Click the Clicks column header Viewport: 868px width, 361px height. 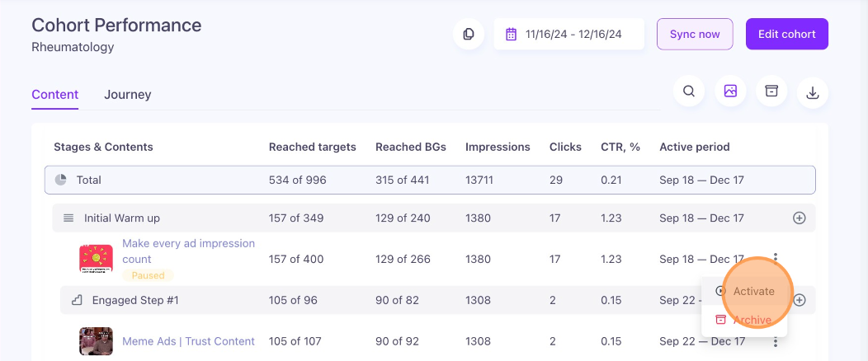[565, 147]
